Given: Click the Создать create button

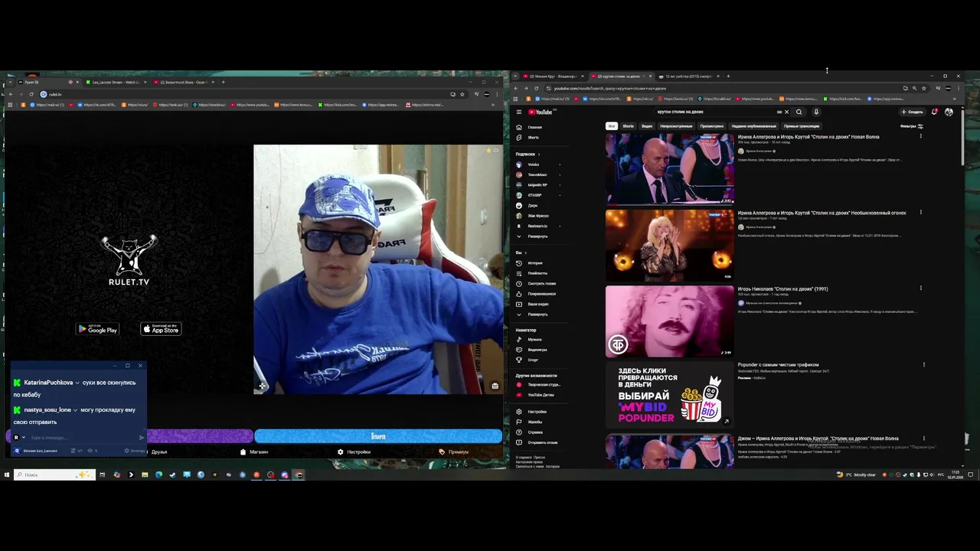Looking at the screenshot, I should click(912, 112).
